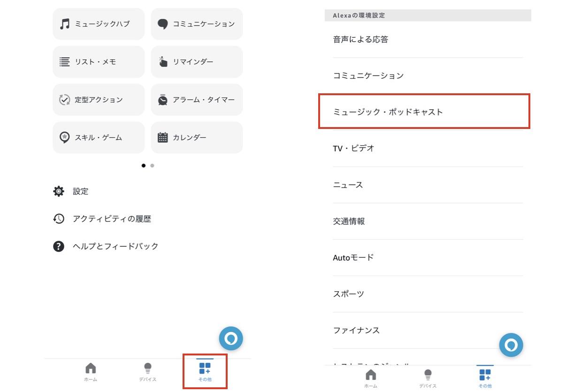Open リマインダー tile

[197, 62]
